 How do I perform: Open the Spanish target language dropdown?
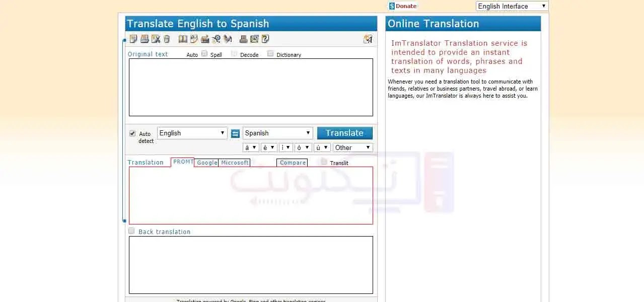click(277, 133)
